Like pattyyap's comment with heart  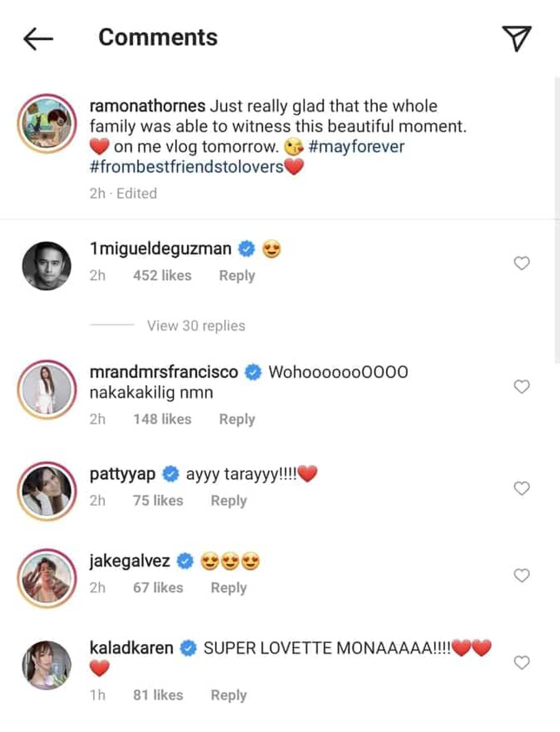click(x=521, y=488)
